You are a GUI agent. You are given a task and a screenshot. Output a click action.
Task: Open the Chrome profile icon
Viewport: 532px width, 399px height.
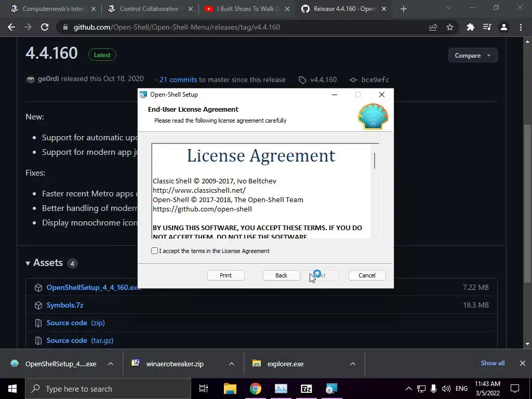pos(504,27)
